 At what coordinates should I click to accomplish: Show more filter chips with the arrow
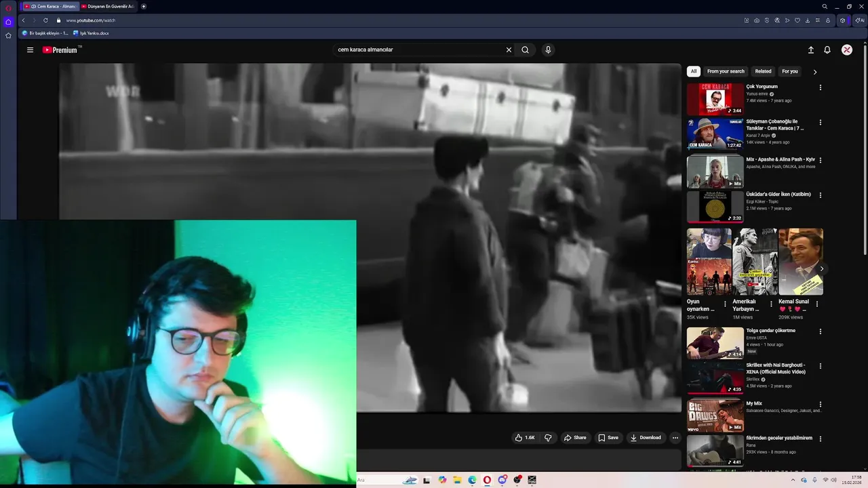pos(814,71)
